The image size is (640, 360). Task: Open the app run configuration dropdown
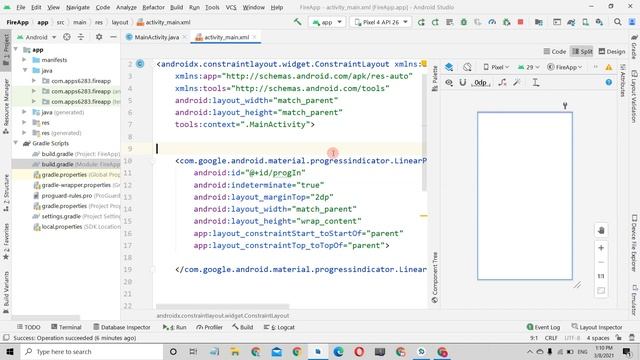[327, 22]
